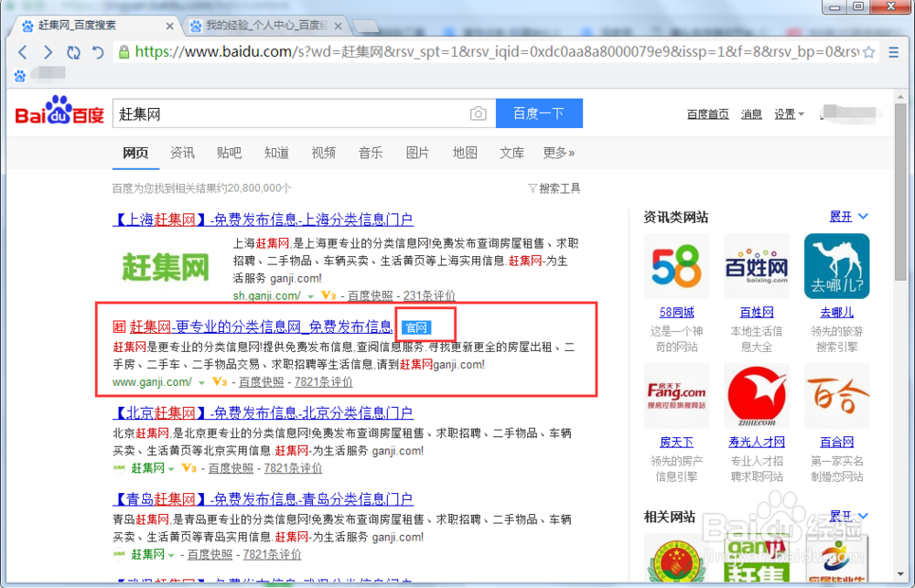Click V3 credit badge next to sh.ganji.com

click(328, 295)
